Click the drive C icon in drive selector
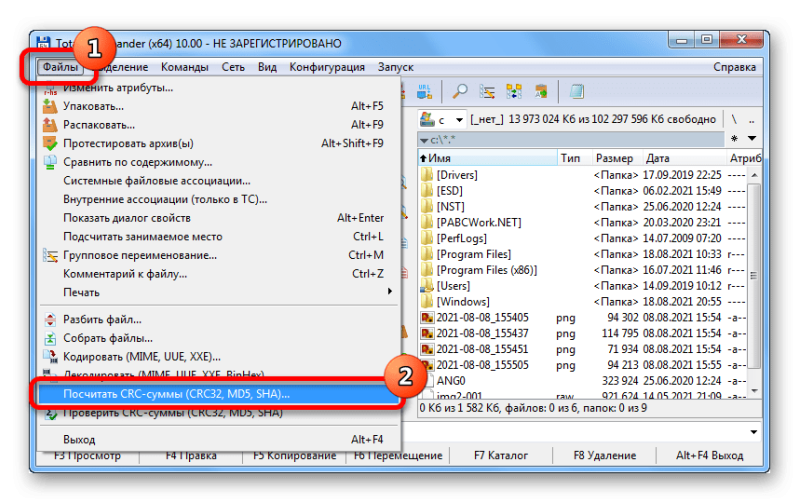Screen dimensions: 800x503 pyautogui.click(x=427, y=119)
